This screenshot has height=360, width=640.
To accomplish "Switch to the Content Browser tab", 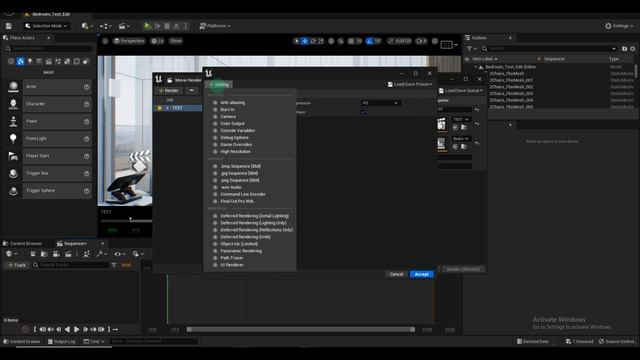I will (x=23, y=244).
